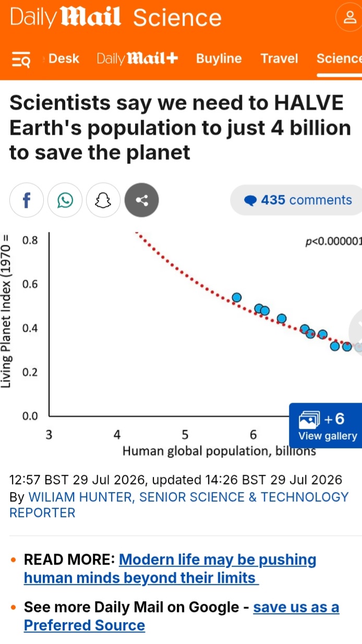Click the gallery images icon

(309, 419)
